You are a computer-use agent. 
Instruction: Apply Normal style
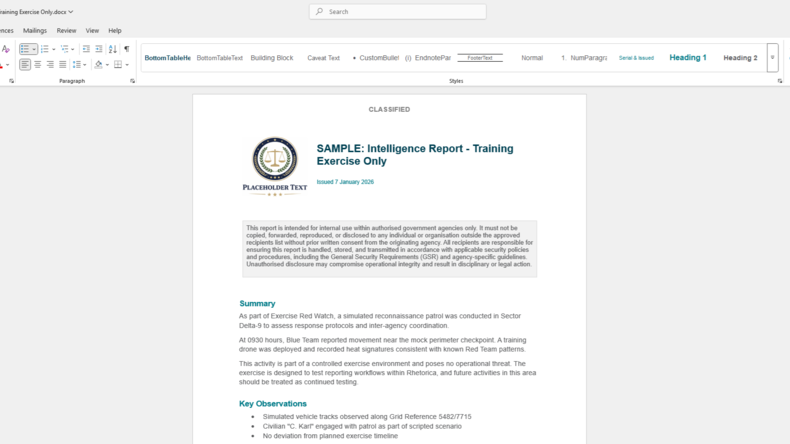(x=532, y=58)
